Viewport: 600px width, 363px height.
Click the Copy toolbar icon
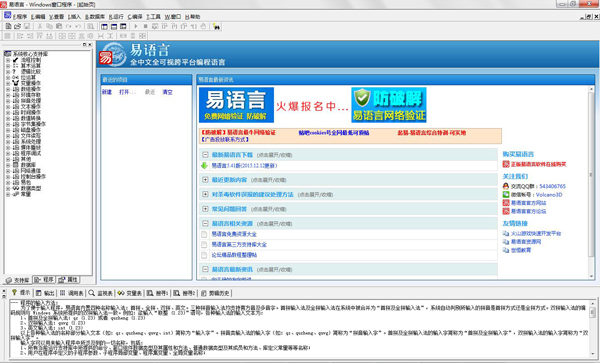49,26
